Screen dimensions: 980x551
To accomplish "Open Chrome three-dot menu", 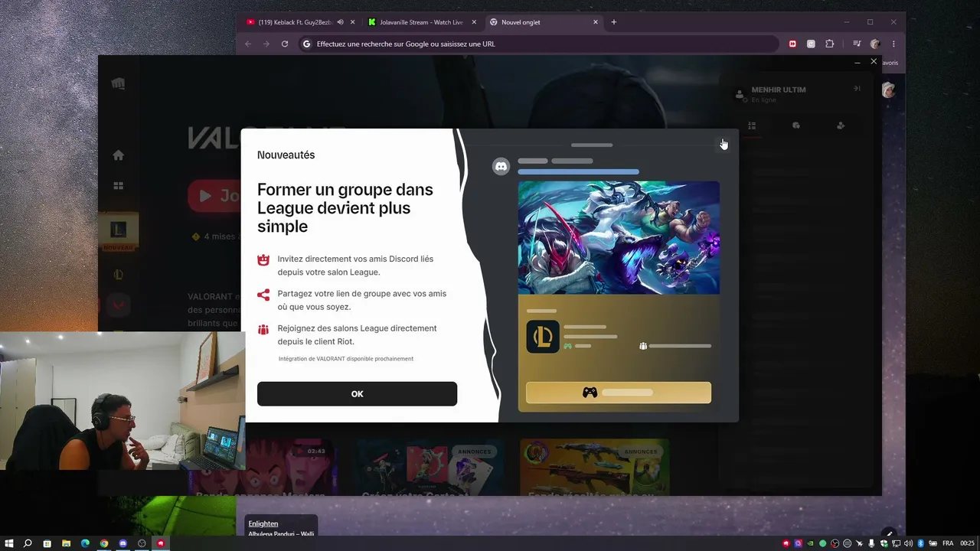I will (893, 44).
